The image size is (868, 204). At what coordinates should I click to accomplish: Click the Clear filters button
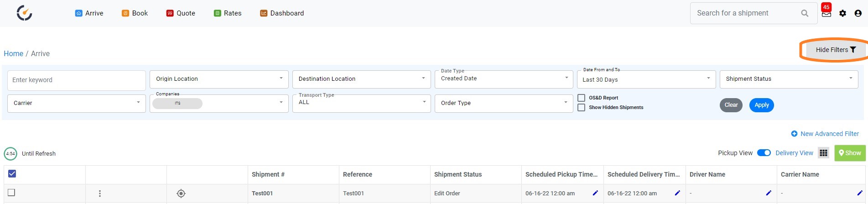pyautogui.click(x=731, y=105)
